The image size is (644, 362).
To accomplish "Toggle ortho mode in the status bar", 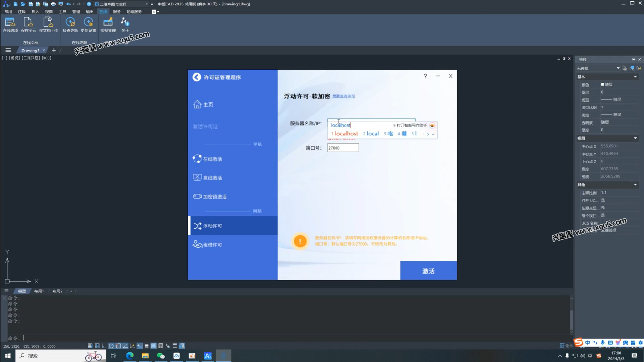I will tap(104, 346).
